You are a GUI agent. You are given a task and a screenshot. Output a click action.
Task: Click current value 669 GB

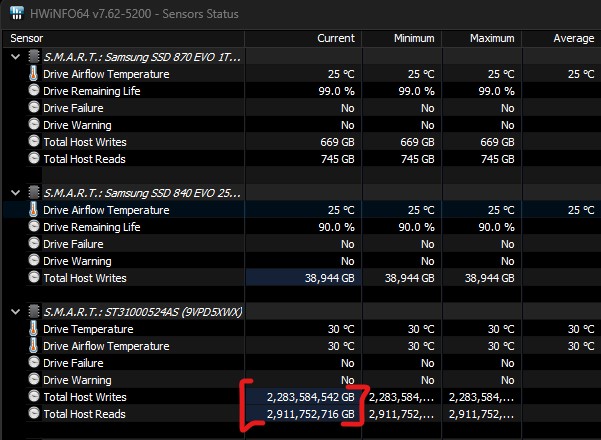pyautogui.click(x=337, y=142)
